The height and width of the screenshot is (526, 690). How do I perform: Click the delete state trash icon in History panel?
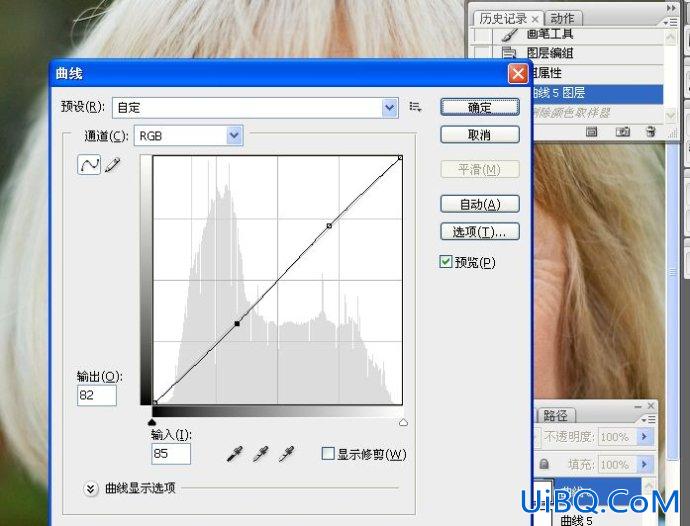[651, 132]
